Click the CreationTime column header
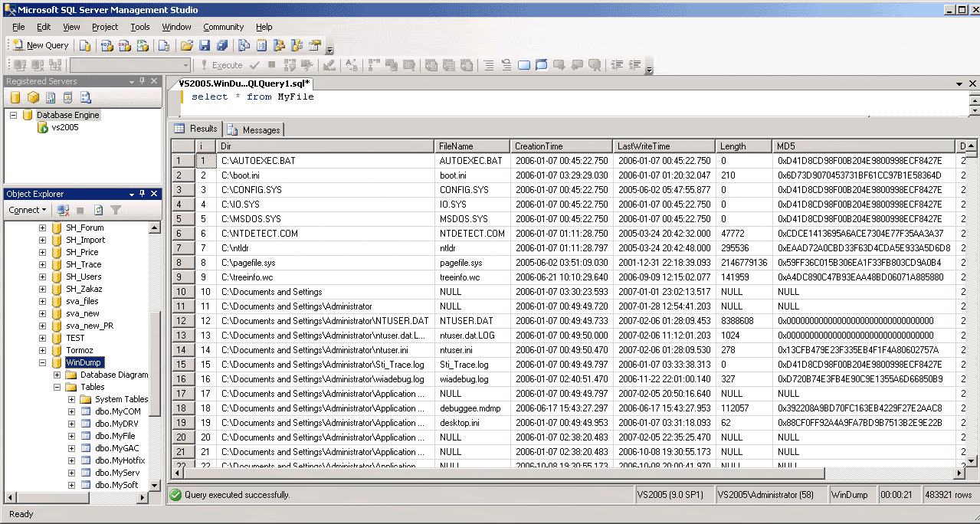The image size is (980, 524). tap(562, 146)
